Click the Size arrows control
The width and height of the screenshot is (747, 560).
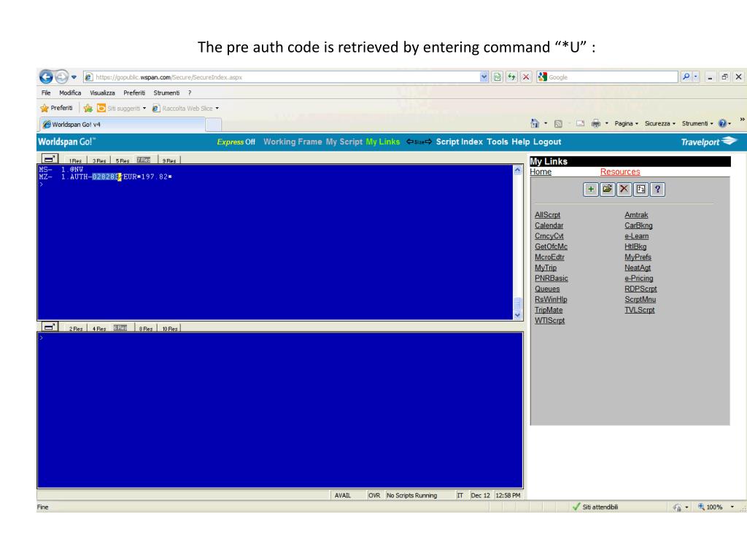click(419, 142)
